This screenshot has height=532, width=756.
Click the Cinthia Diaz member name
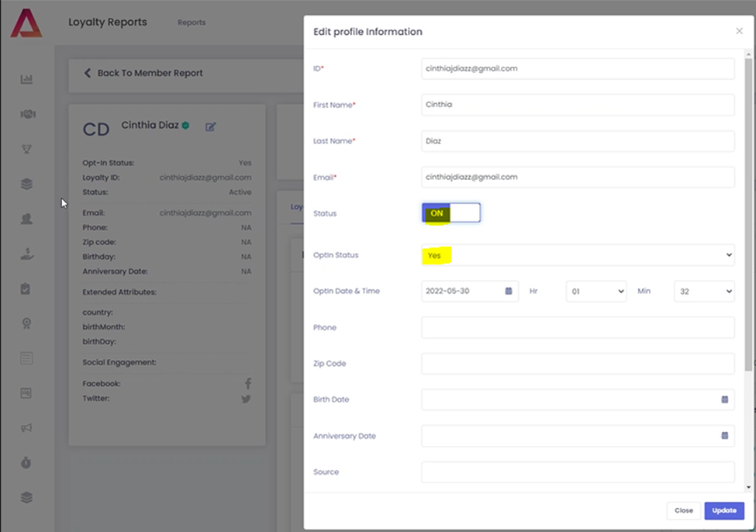coord(150,126)
